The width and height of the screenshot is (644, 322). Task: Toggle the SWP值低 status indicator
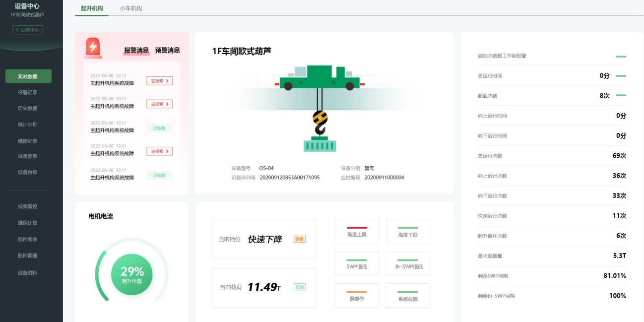coord(357,263)
